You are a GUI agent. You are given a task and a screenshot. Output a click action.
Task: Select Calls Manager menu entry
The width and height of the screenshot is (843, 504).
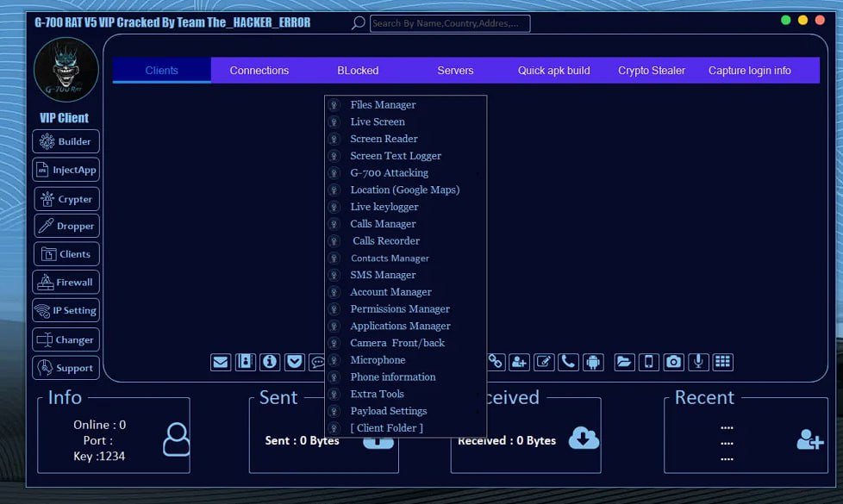406,224
